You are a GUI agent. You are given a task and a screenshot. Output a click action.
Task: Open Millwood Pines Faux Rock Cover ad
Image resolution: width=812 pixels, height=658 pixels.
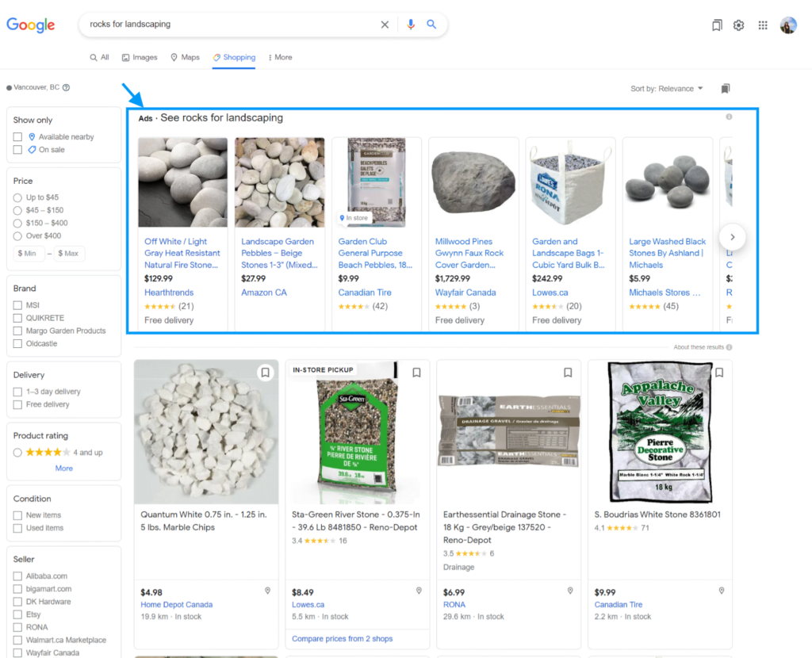coord(469,253)
